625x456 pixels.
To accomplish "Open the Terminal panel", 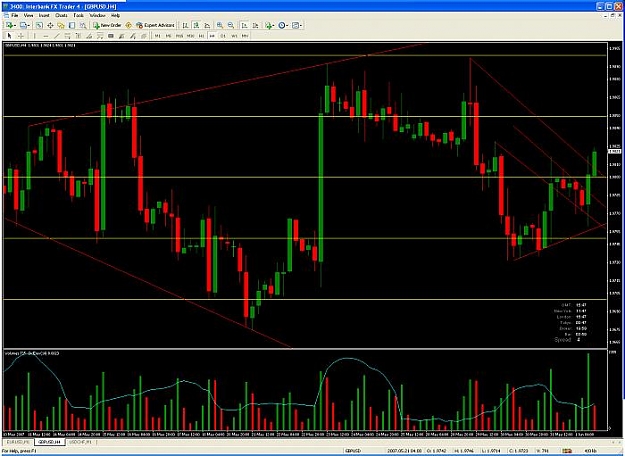I will tap(72, 25).
